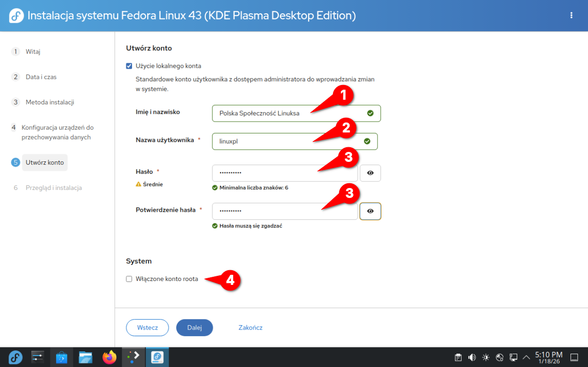Enable the Włączone konto roota checkbox
The height and width of the screenshot is (367, 588).
point(129,279)
